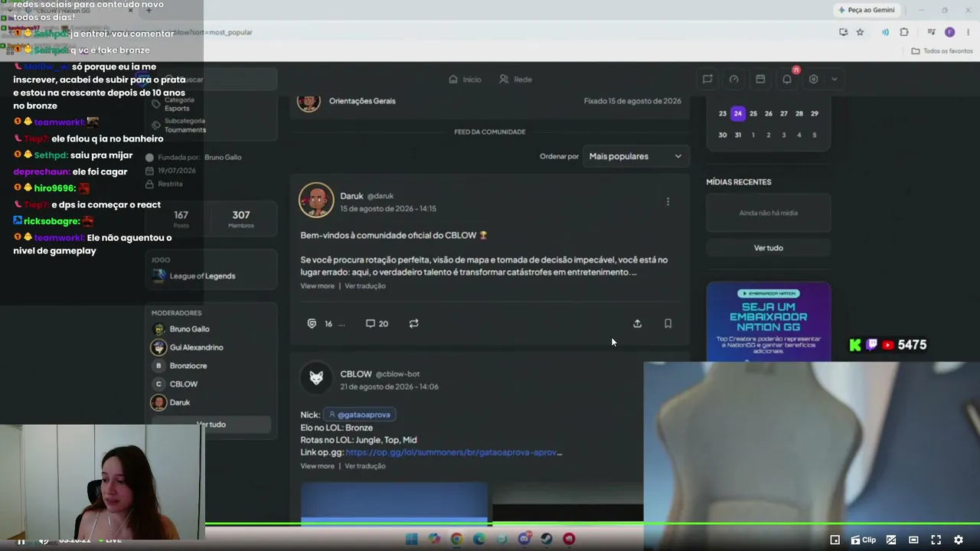Toggle fullscreen on the stream player

pos(936,540)
